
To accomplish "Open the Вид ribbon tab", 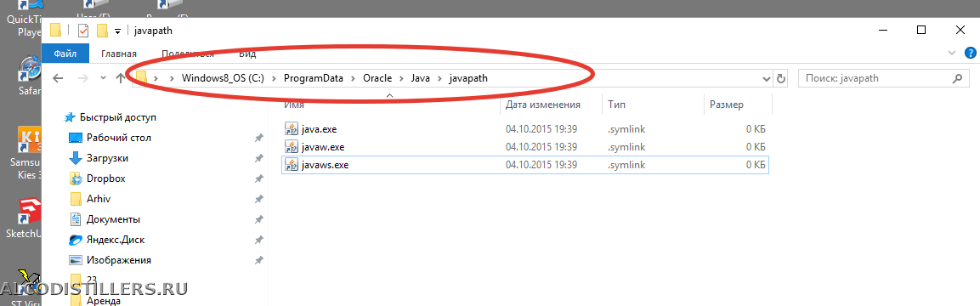I will point(248,54).
